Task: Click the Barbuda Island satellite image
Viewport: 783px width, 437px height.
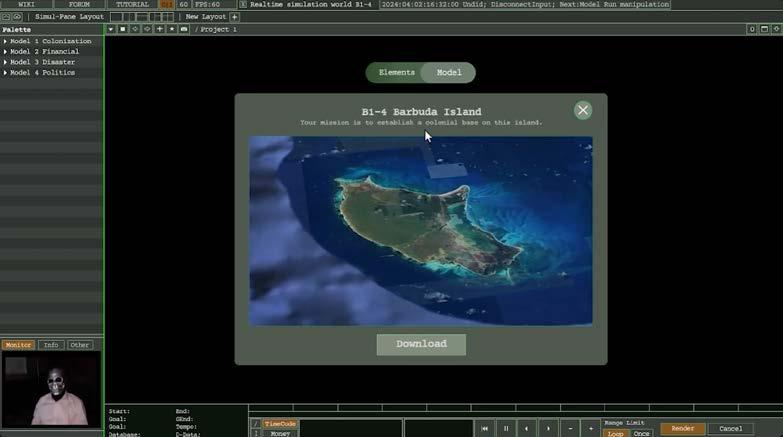Action: tap(421, 230)
